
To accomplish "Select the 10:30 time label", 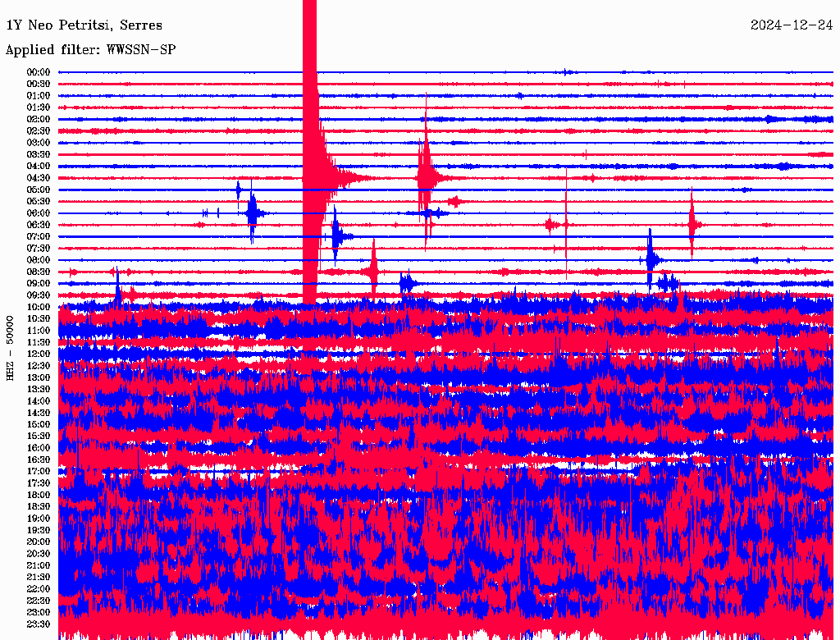I will [39, 319].
